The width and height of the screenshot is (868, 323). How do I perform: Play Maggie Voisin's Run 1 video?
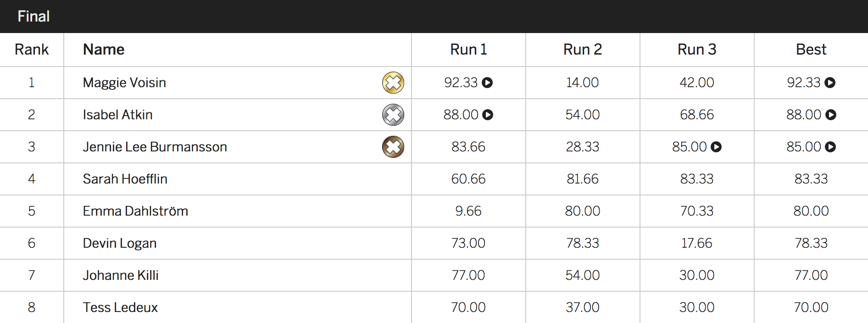pos(487,83)
